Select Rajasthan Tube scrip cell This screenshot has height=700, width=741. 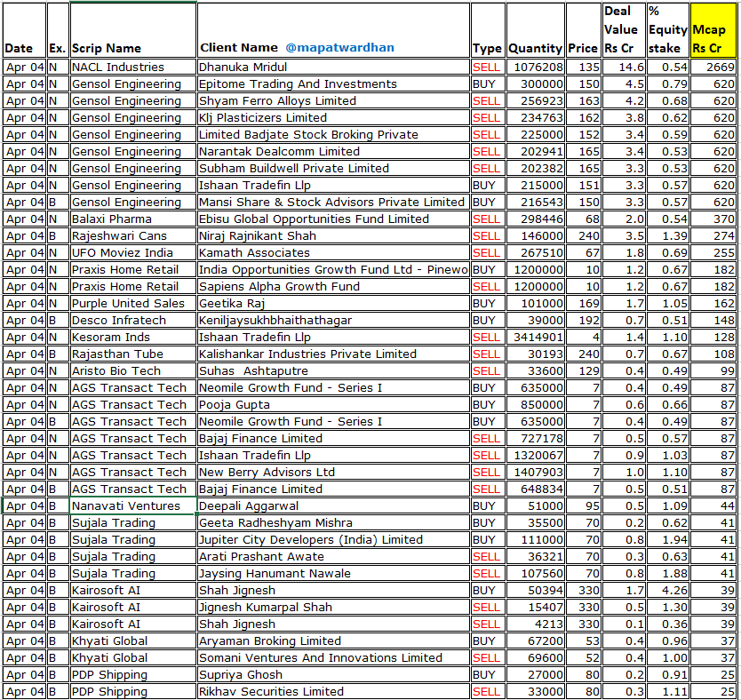click(x=132, y=354)
